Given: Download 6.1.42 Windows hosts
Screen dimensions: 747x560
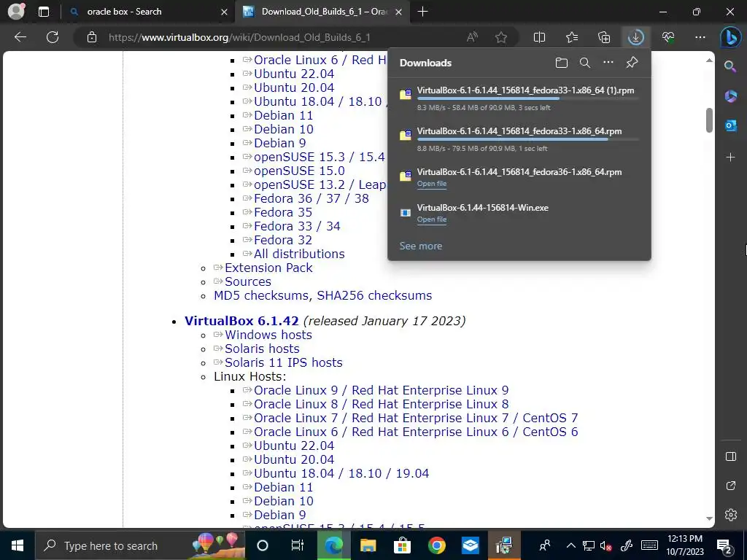Looking at the screenshot, I should (x=268, y=335).
